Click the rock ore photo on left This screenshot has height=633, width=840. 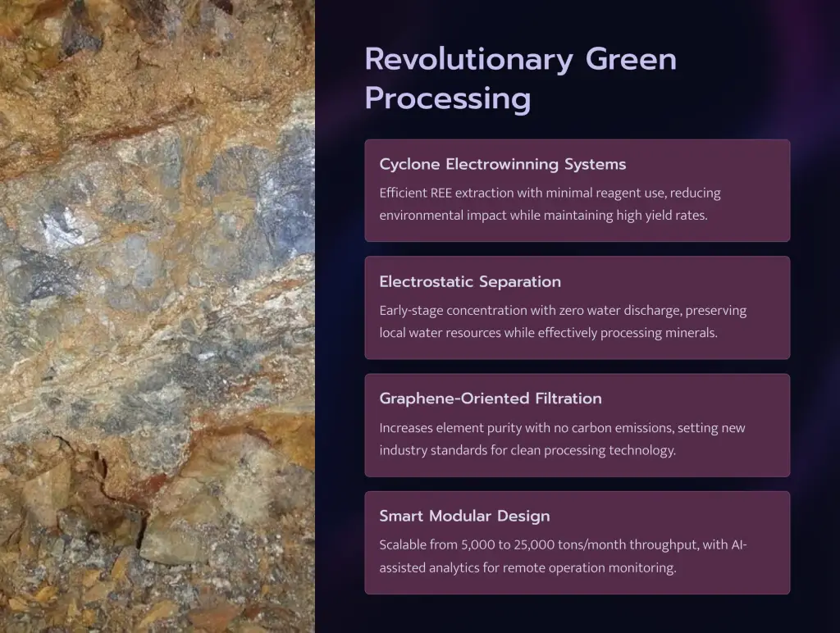click(x=157, y=316)
